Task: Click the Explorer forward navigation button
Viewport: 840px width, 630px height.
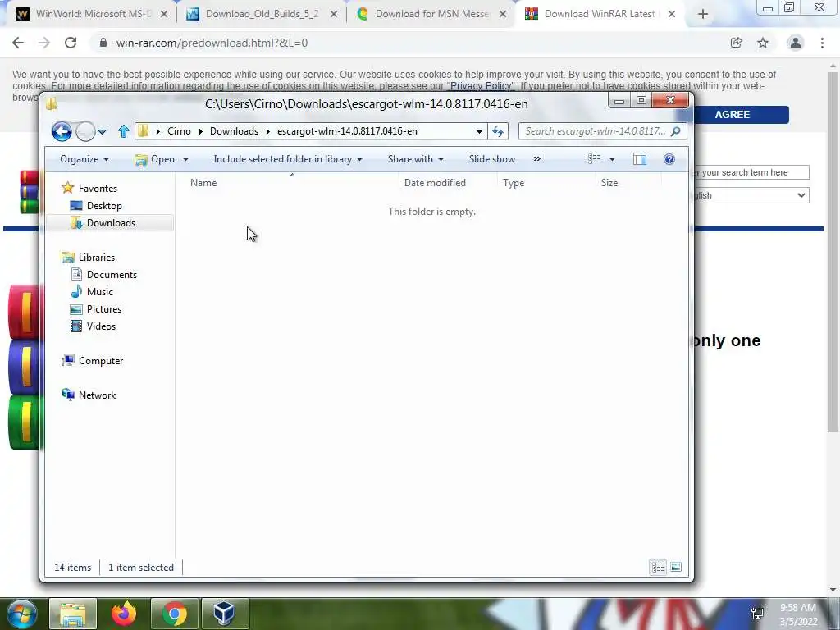Action: (85, 131)
